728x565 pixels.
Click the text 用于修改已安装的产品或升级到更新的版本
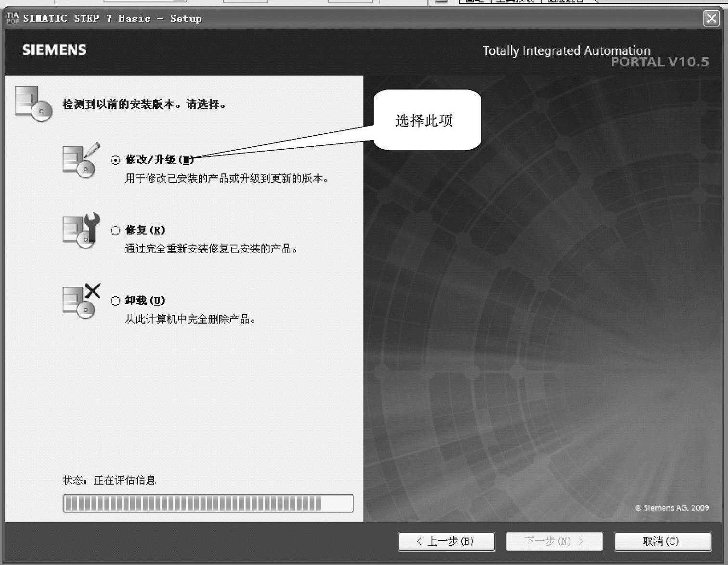click(x=227, y=179)
